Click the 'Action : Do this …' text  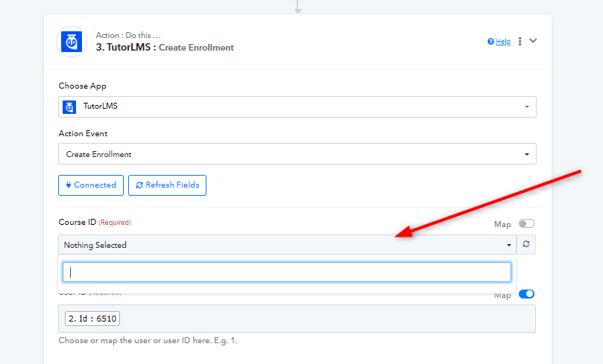(x=128, y=35)
